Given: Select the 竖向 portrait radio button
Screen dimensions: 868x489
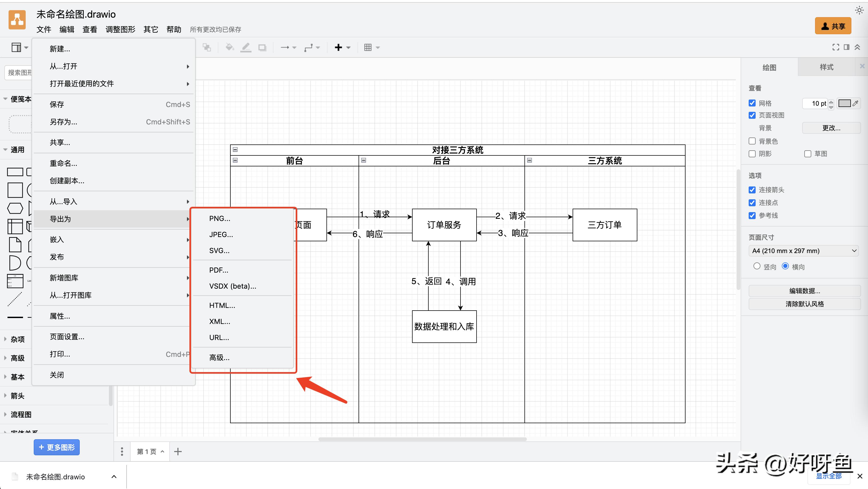Looking at the screenshot, I should [757, 266].
